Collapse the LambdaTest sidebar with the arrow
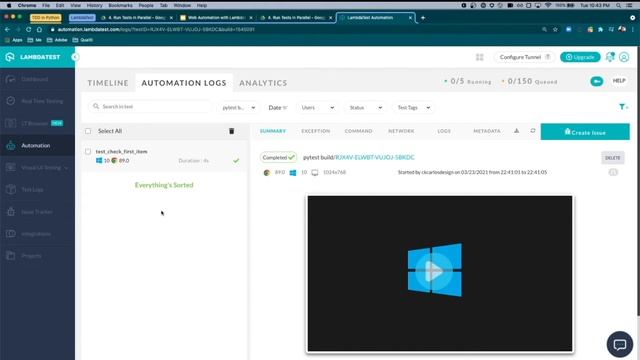 (75, 57)
